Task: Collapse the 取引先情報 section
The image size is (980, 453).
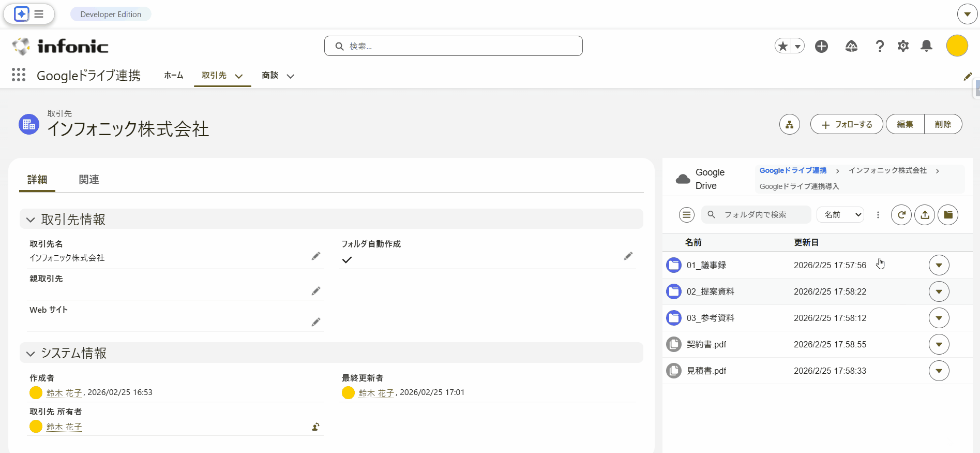Action: (31, 220)
